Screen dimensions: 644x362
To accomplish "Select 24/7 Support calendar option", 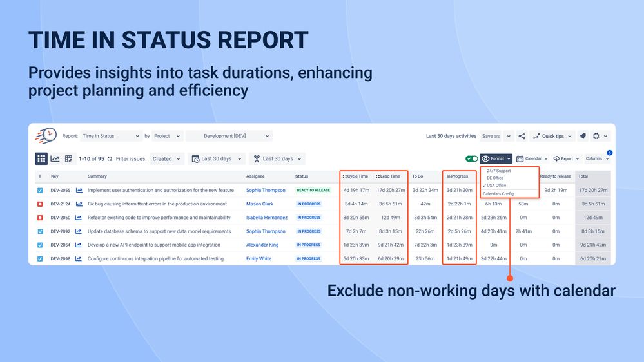I will pos(498,171).
